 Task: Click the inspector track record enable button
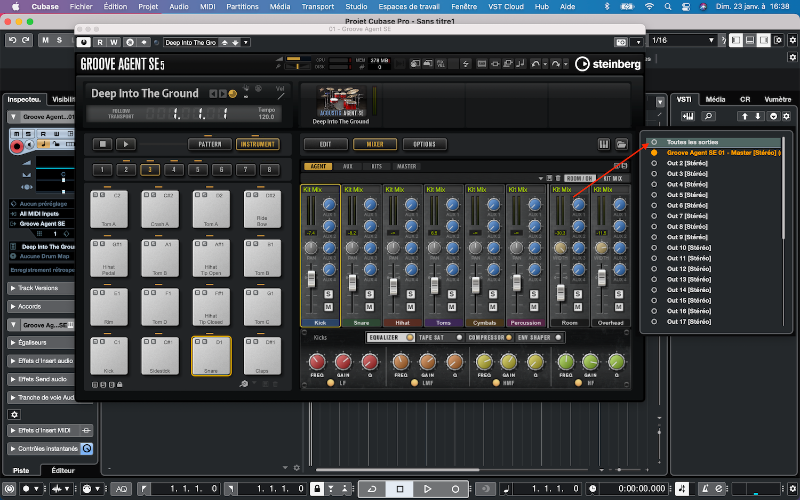17,146
